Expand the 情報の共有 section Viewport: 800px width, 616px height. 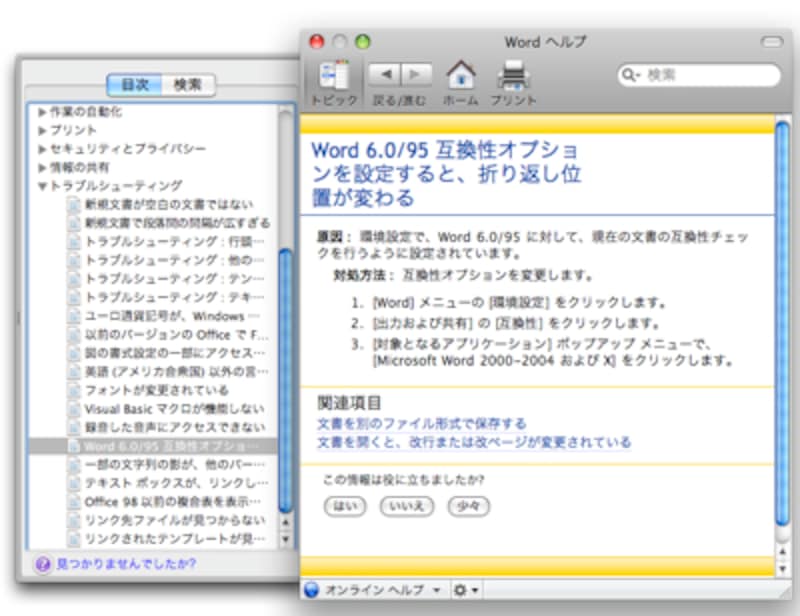pos(42,167)
